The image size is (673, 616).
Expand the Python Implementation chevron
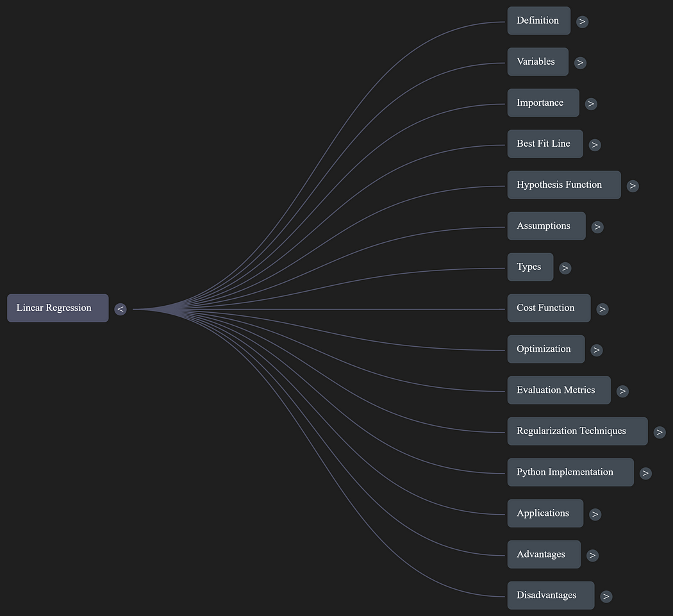[645, 472]
